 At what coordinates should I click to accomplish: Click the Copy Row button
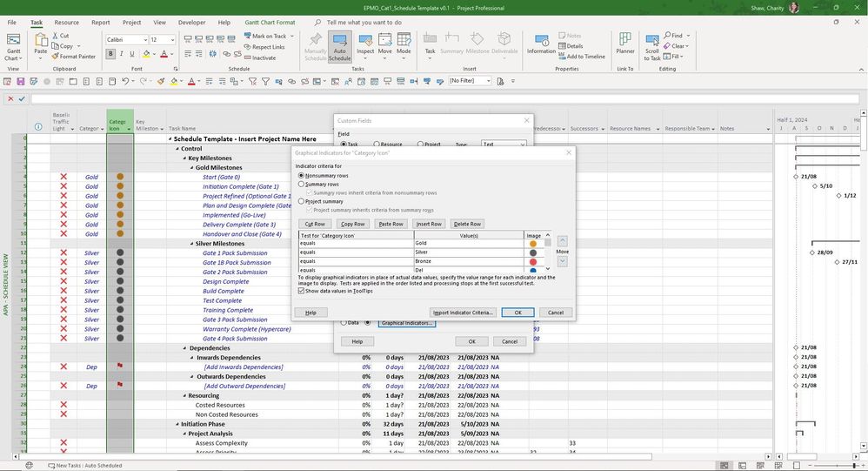[352, 224]
